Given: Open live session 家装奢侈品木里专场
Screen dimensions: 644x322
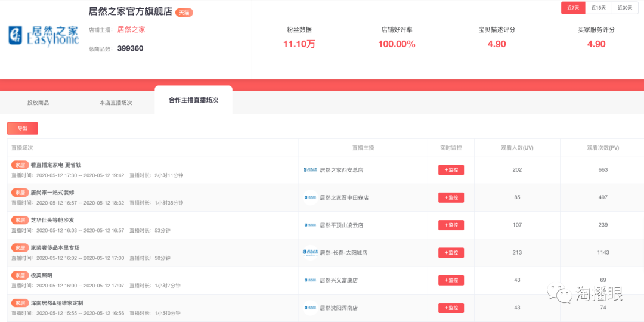Looking at the screenshot, I should coord(55,247).
